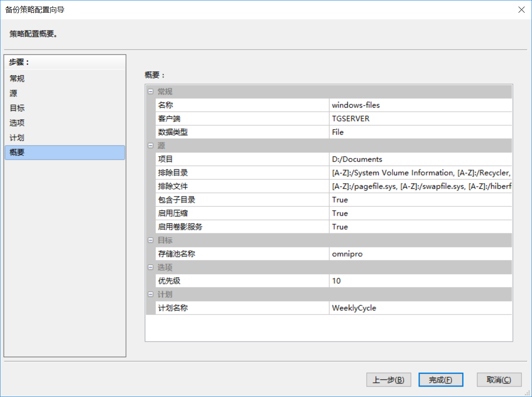
Task: Close the backup policy wizard window
Action: click(521, 10)
